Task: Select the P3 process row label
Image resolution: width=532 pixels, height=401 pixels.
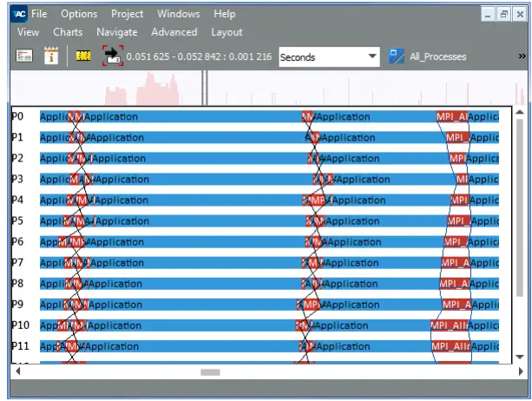Action: pos(17,179)
